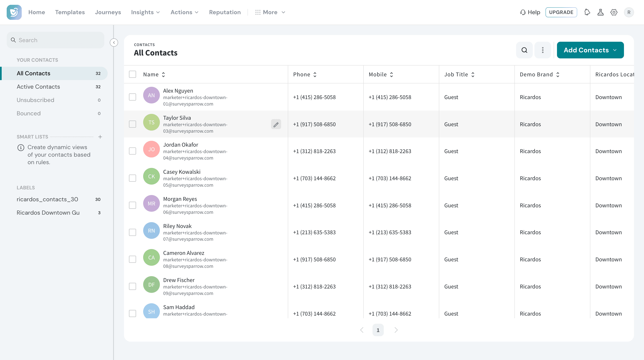Click the sidebar Search input field
The image size is (644, 360).
(56, 40)
